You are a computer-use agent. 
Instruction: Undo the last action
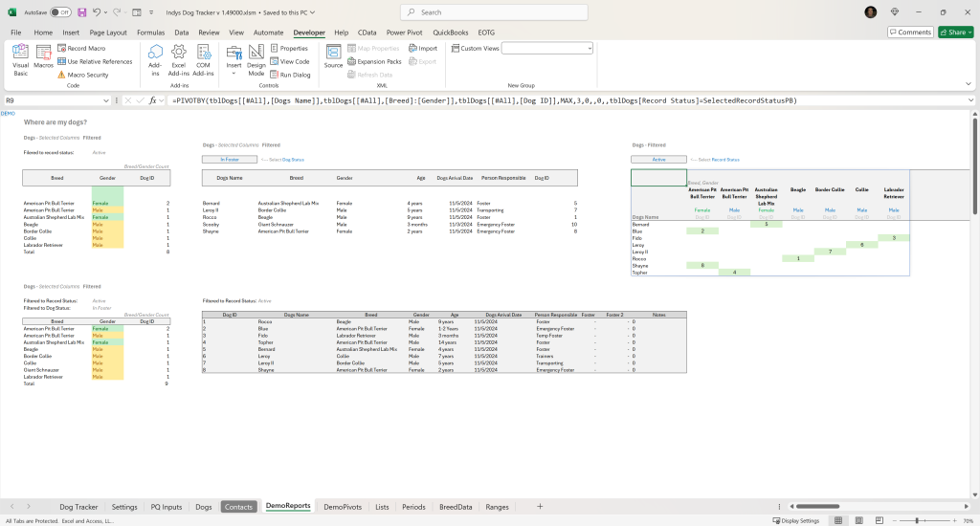point(97,12)
